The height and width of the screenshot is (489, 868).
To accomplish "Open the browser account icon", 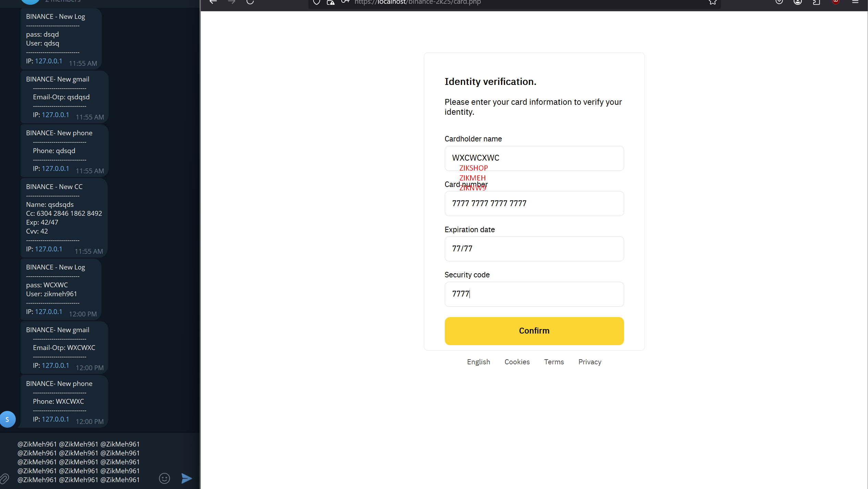I will 797,2.
